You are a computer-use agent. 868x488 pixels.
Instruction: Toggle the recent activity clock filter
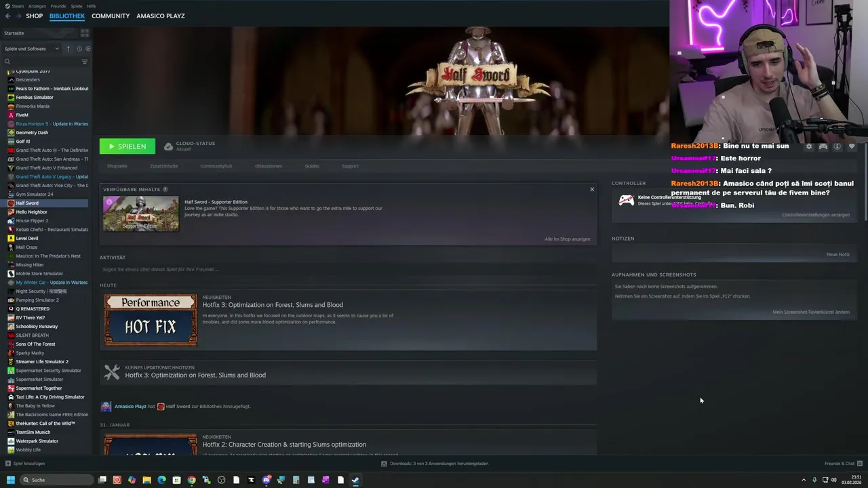79,49
